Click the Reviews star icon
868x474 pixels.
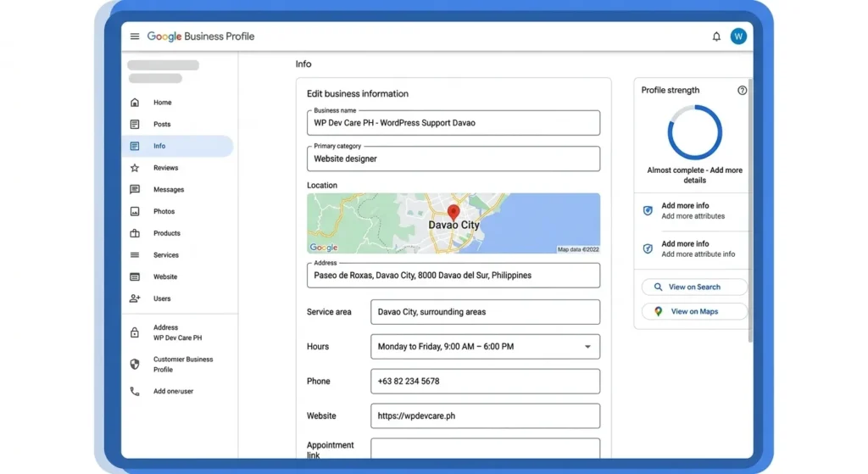click(135, 168)
